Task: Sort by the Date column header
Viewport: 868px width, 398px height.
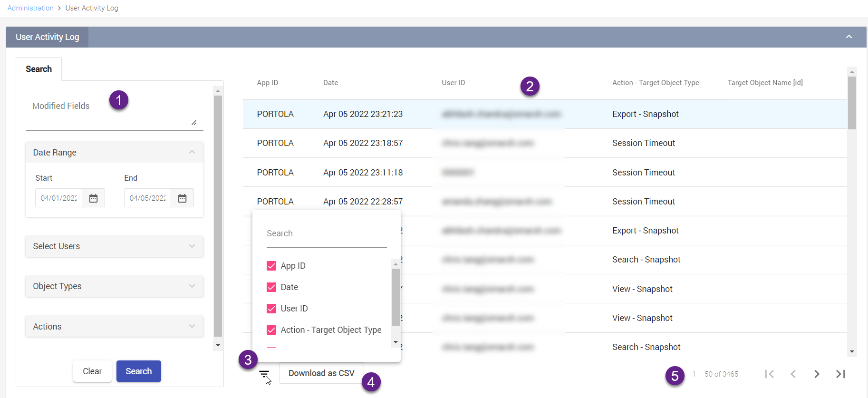Action: click(x=330, y=83)
